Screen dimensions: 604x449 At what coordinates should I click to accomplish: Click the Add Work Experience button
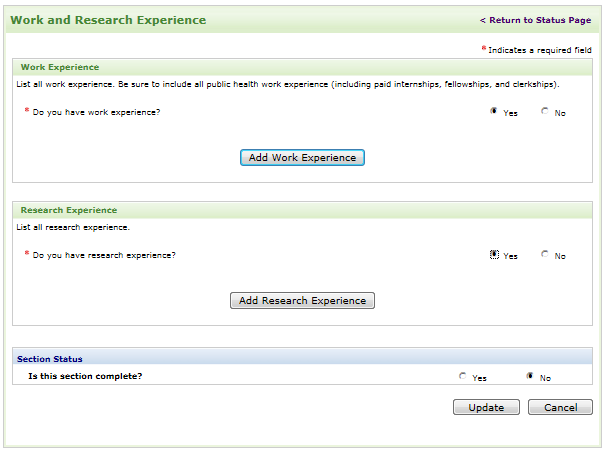tap(302, 157)
